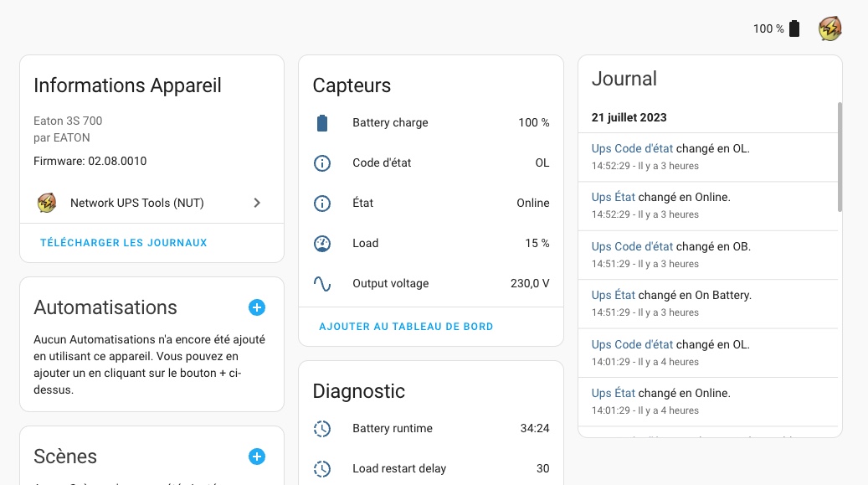Click the OL status code value
The width and height of the screenshot is (868, 485).
[x=542, y=163]
